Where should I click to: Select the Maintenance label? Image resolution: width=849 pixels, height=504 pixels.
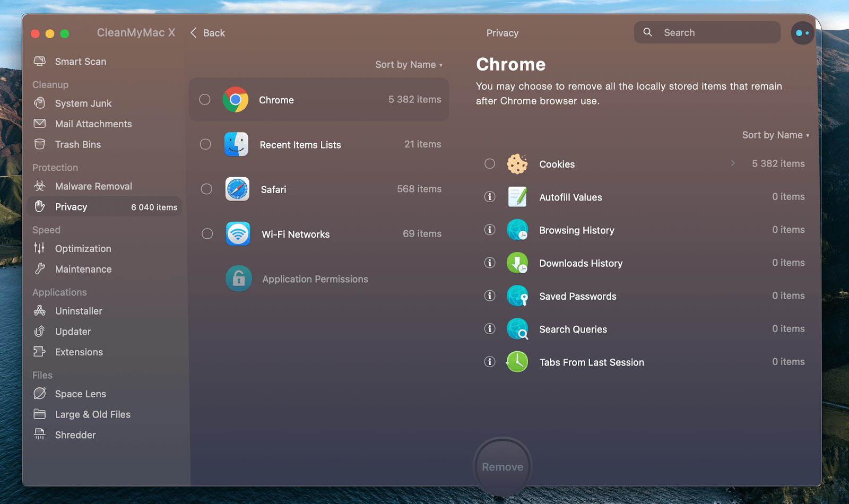[x=83, y=269]
